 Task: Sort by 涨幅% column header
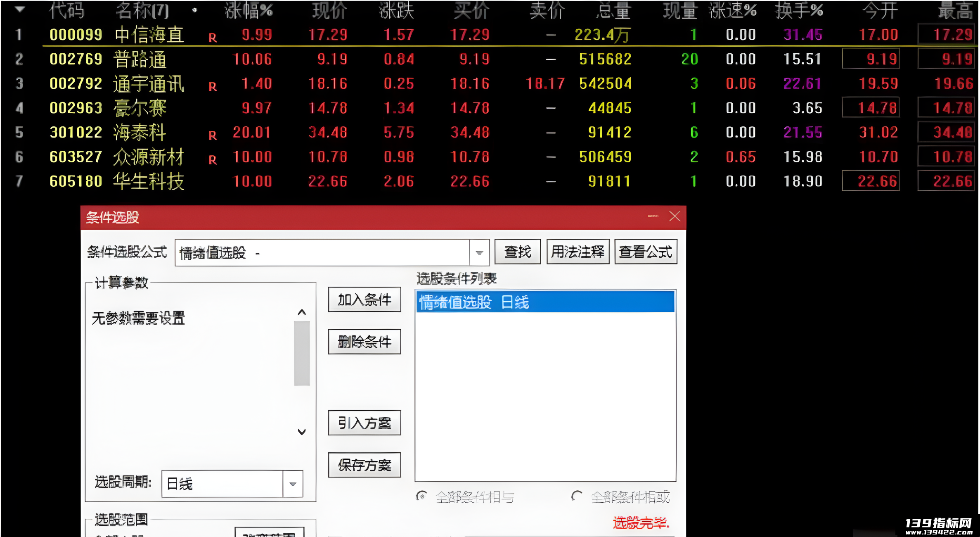pyautogui.click(x=249, y=11)
